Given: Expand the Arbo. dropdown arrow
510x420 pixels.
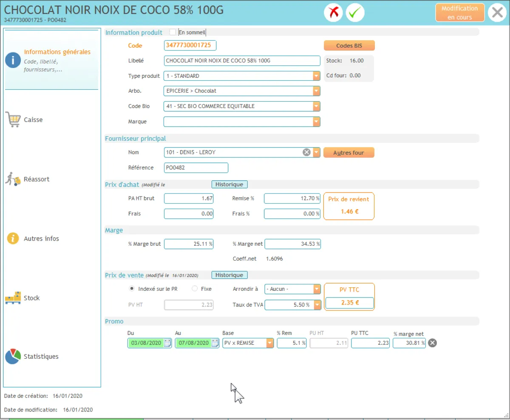Looking at the screenshot, I should click(x=316, y=91).
